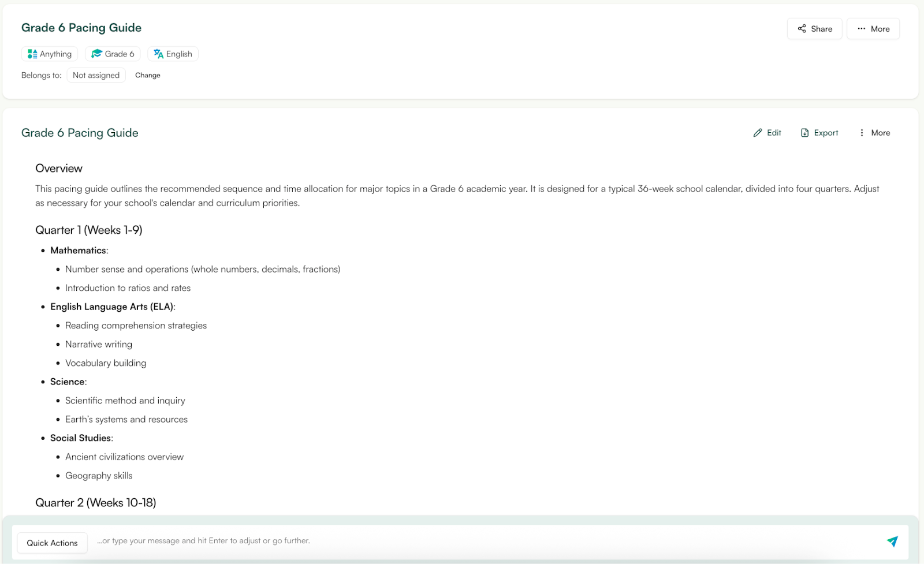Click Scientific method and inquiry item
924x564 pixels.
click(x=125, y=401)
